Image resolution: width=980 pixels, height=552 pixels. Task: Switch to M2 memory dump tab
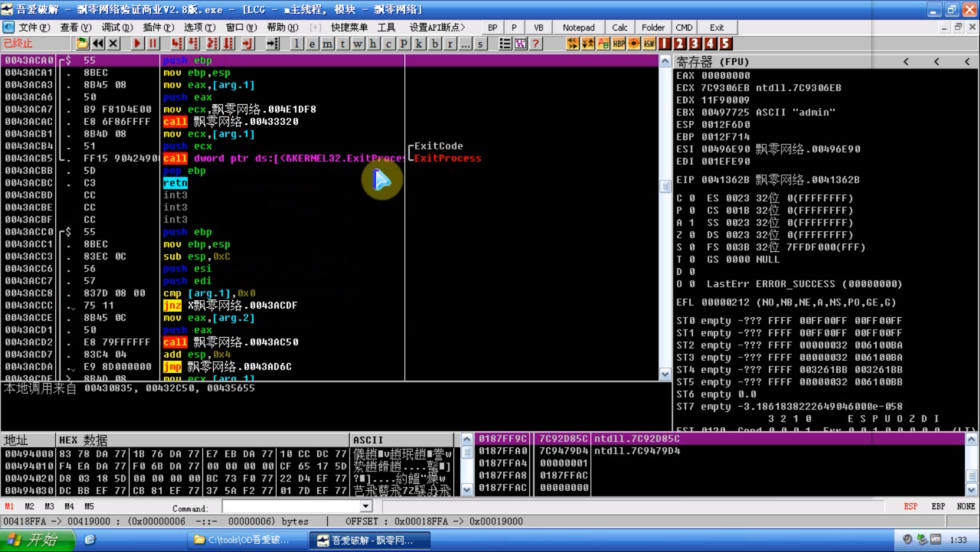point(29,506)
